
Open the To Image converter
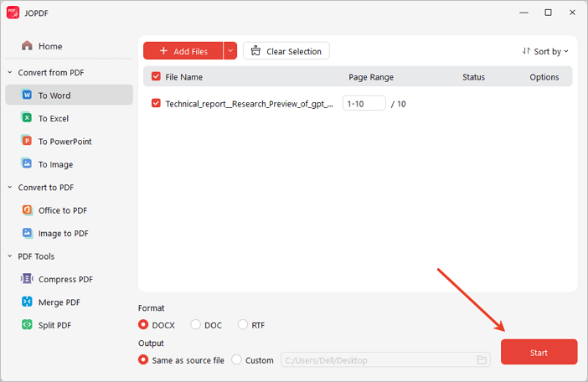click(x=69, y=164)
